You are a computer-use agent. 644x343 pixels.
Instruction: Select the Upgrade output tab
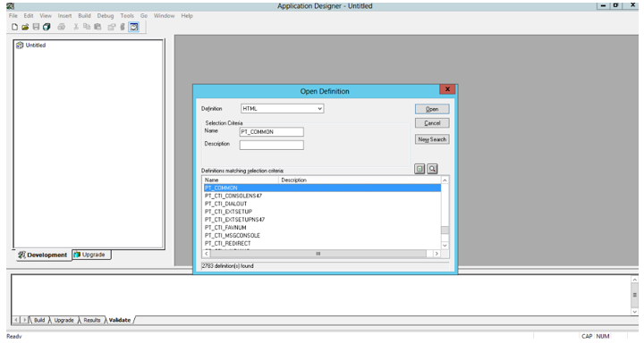(64, 320)
